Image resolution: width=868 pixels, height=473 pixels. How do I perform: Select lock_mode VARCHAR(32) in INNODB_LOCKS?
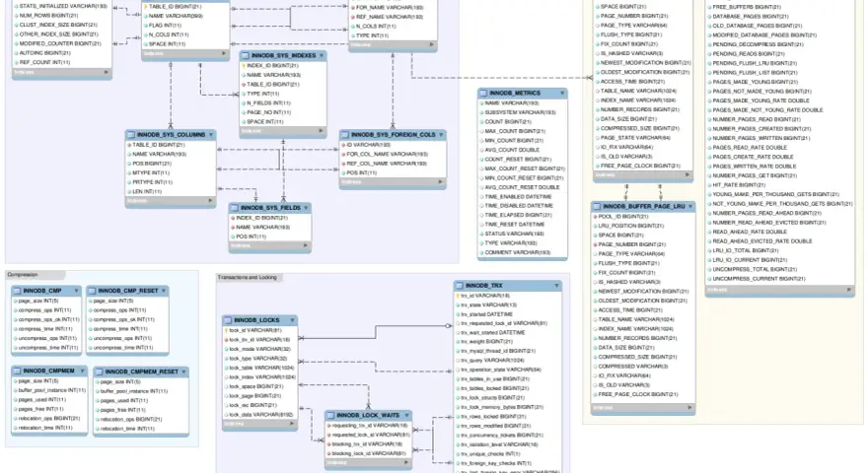pyautogui.click(x=259, y=350)
